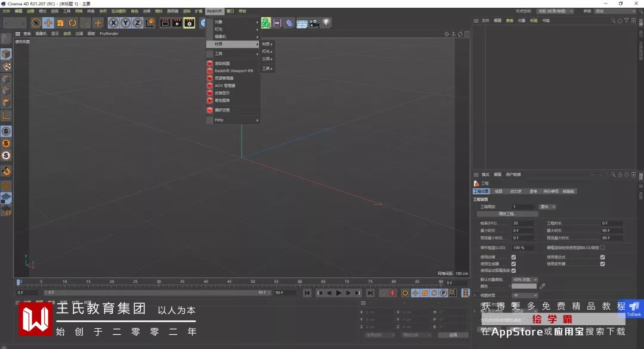Switch to 信息 tab in attributes

[499, 192]
